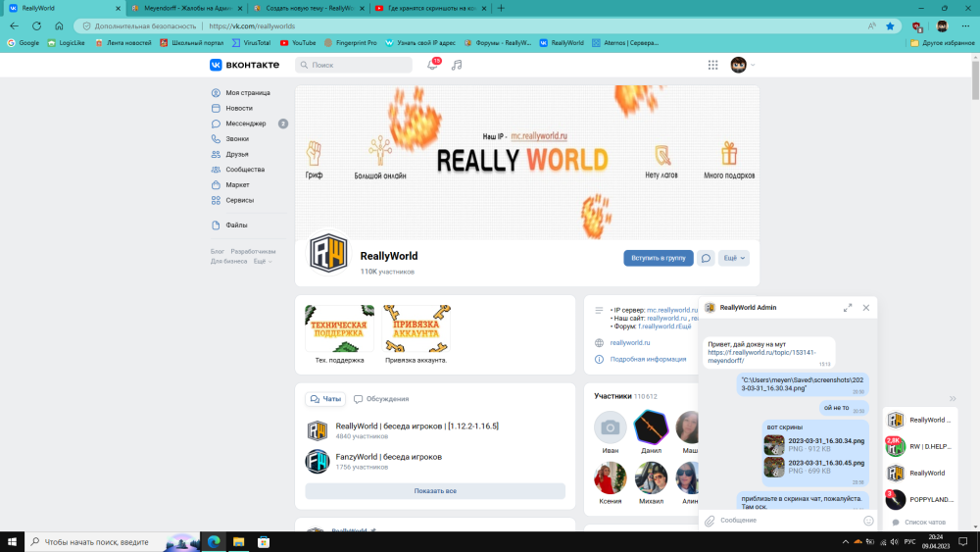Open FanzyWorld беседа игроков chat

coord(389,456)
